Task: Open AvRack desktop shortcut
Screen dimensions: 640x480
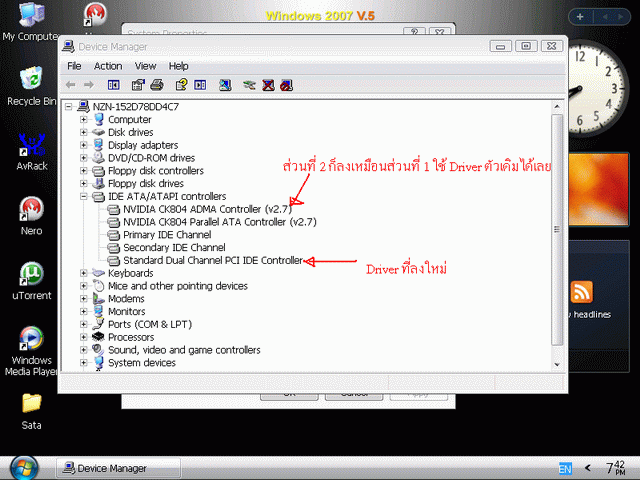Action: click(31, 151)
